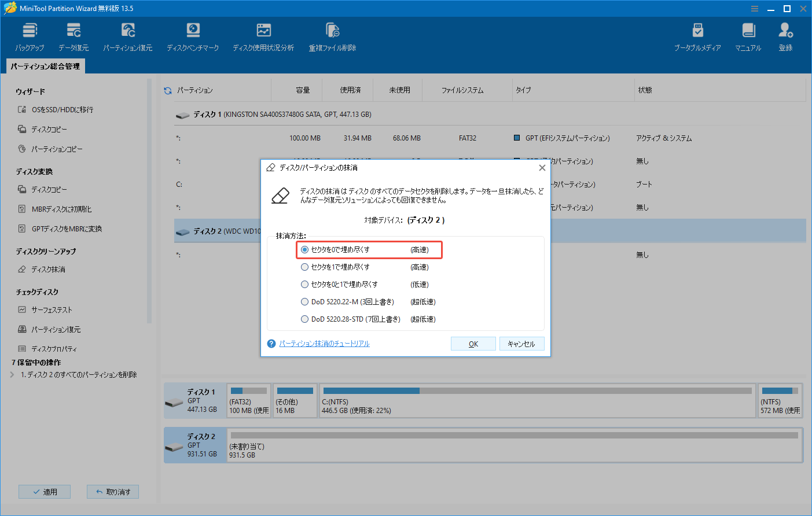The width and height of the screenshot is (812, 516).
Task: Confirm wipe with the OK button
Action: [x=473, y=343]
